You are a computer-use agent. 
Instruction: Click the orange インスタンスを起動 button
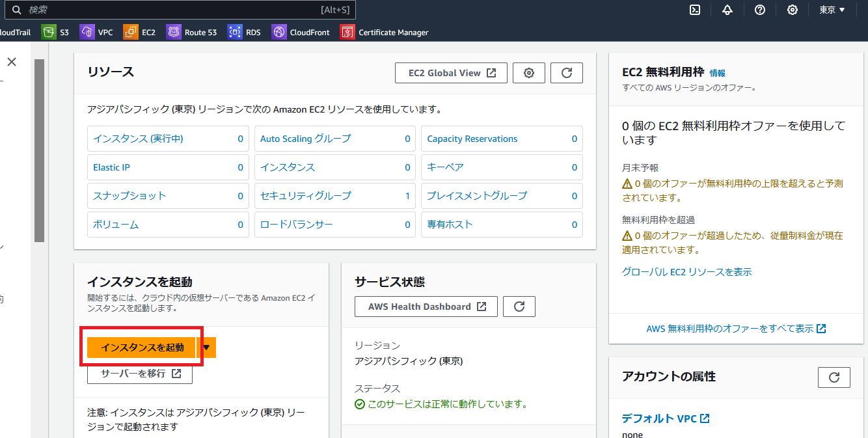(142, 348)
